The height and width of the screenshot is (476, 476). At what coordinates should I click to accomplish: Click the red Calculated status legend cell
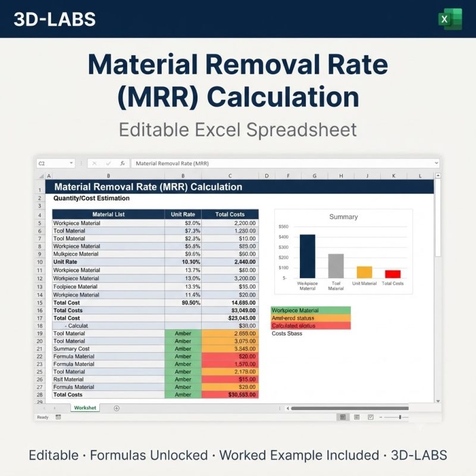pyautogui.click(x=311, y=325)
